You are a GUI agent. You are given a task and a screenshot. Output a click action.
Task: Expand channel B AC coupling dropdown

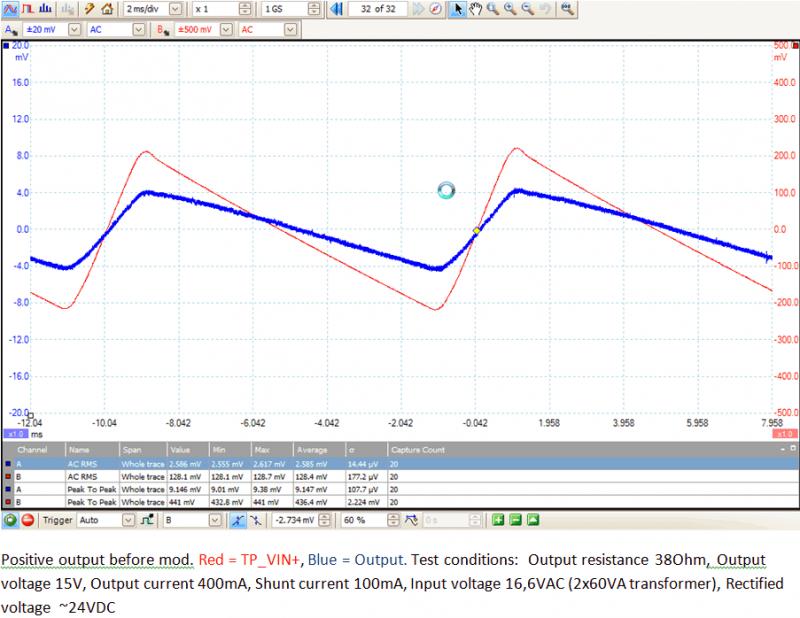pos(290,30)
